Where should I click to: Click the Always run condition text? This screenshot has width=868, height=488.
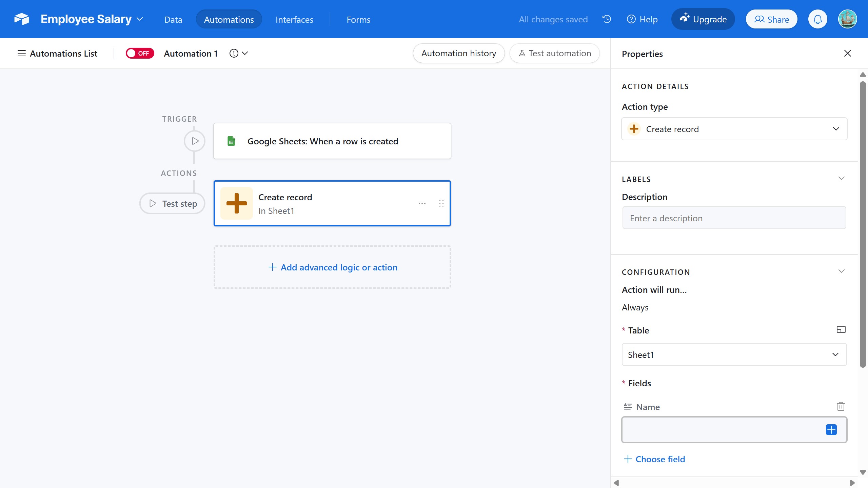(635, 307)
